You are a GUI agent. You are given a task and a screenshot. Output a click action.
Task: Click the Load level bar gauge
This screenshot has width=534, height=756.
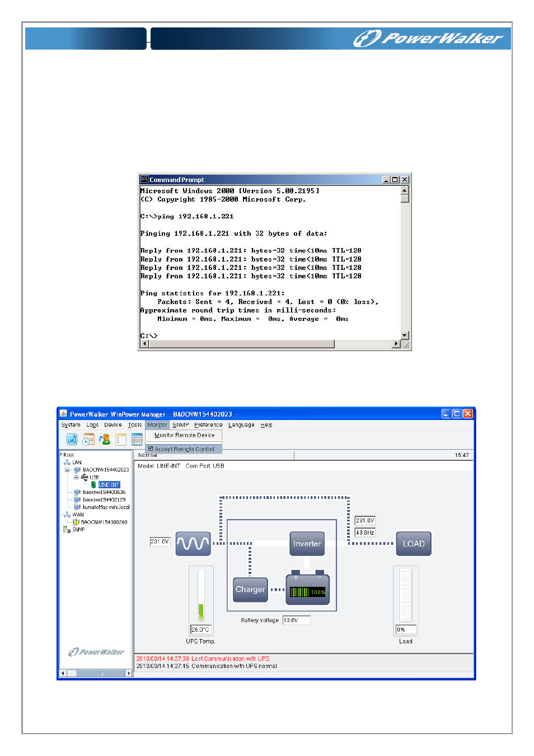pyautogui.click(x=406, y=595)
